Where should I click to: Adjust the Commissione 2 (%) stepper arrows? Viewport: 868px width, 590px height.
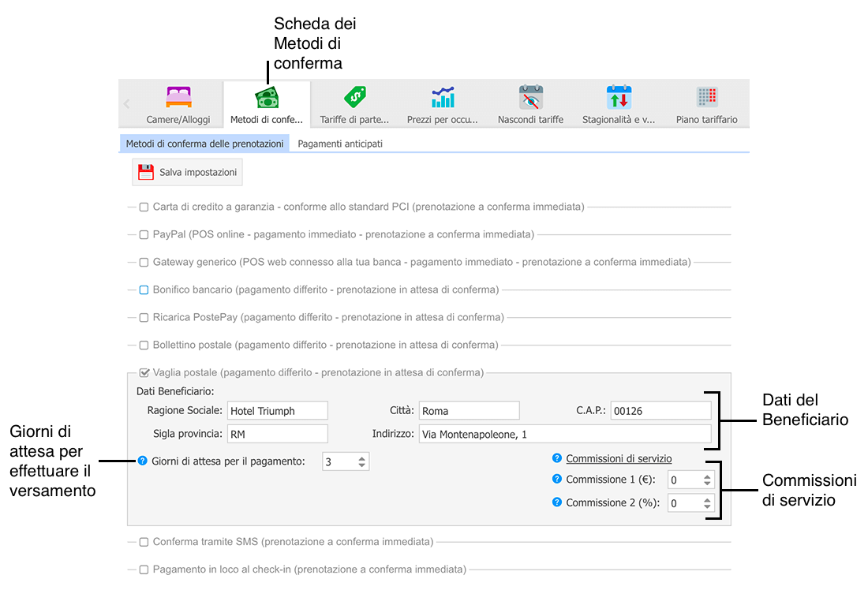tap(708, 503)
